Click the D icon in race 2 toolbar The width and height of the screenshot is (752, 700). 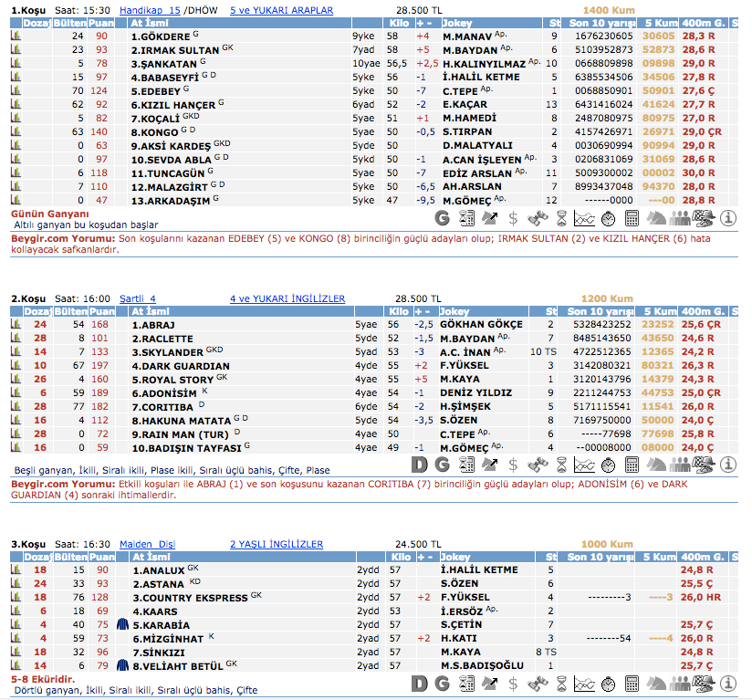[419, 464]
